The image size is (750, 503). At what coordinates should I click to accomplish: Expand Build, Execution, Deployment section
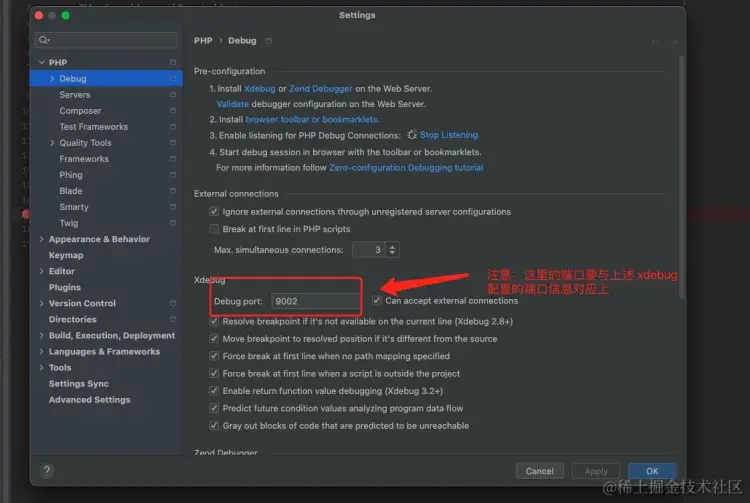[x=42, y=335]
